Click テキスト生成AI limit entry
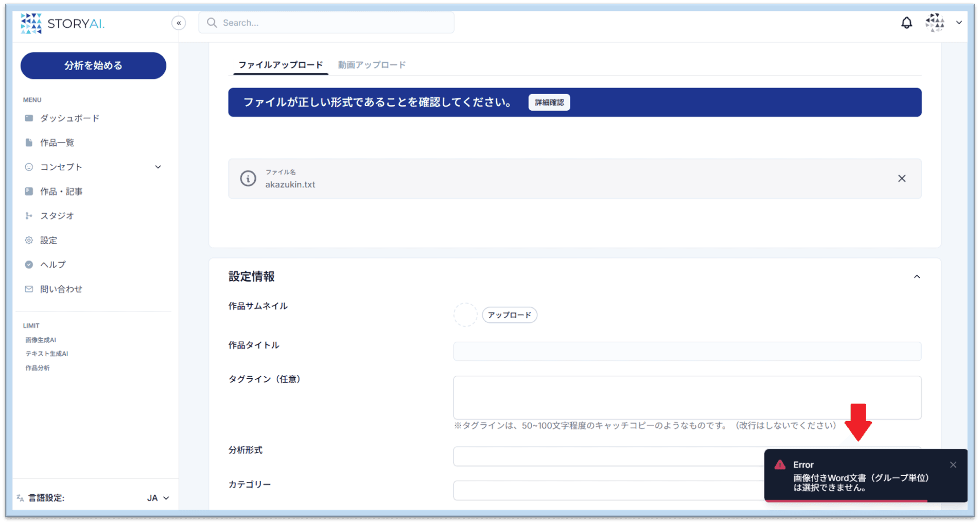This screenshot has width=980, height=524. pos(47,354)
